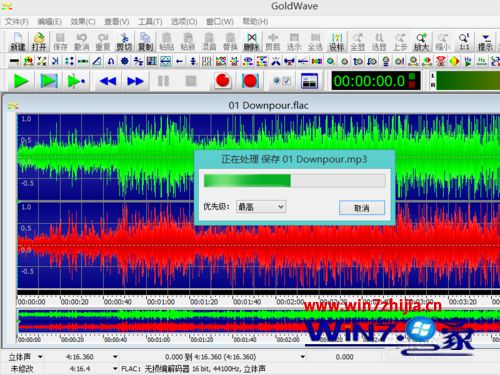Viewport: 500px width, 375px height.
Task: Click the 新建 new file icon
Action: pos(18,42)
